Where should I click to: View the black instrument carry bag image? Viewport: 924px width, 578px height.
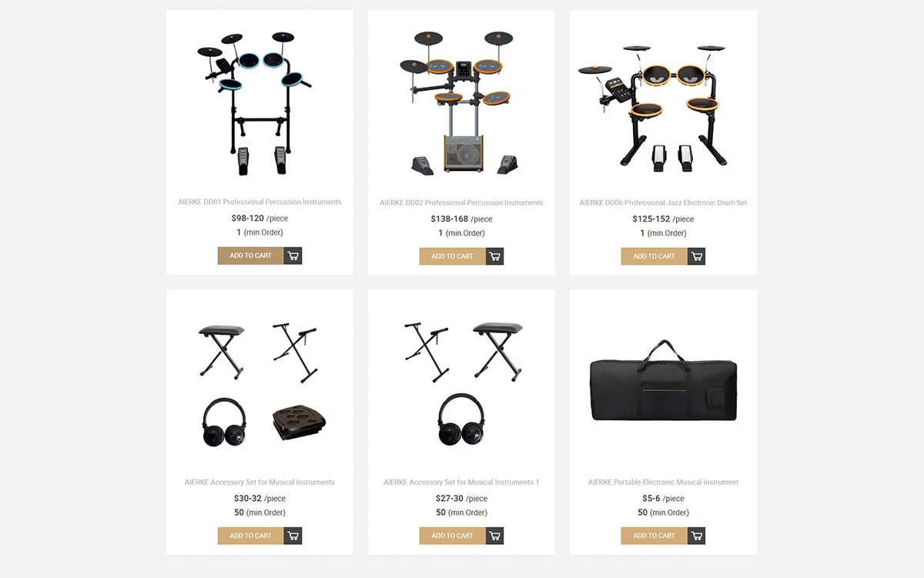tap(663, 381)
